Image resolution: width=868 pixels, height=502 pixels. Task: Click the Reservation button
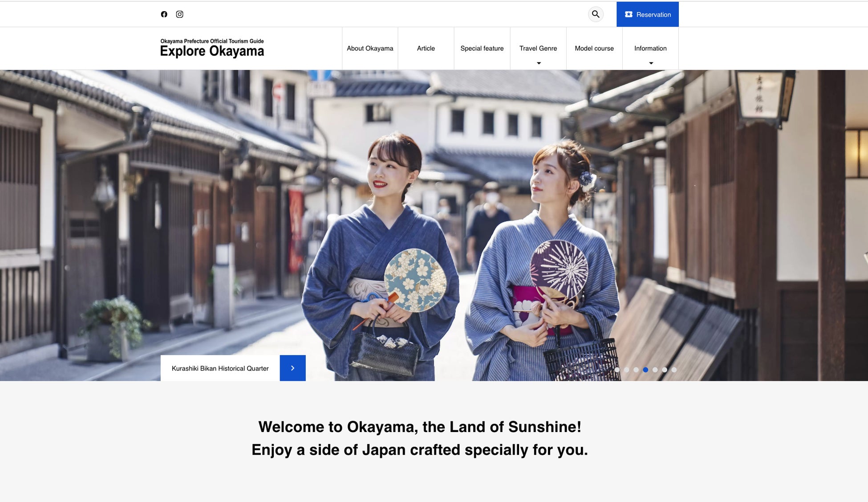(x=647, y=14)
